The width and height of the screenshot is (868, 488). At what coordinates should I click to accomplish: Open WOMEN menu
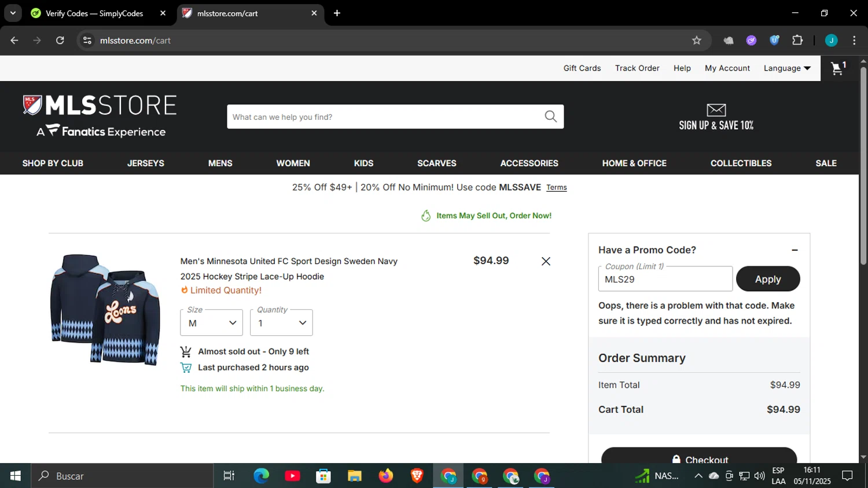pos(293,163)
